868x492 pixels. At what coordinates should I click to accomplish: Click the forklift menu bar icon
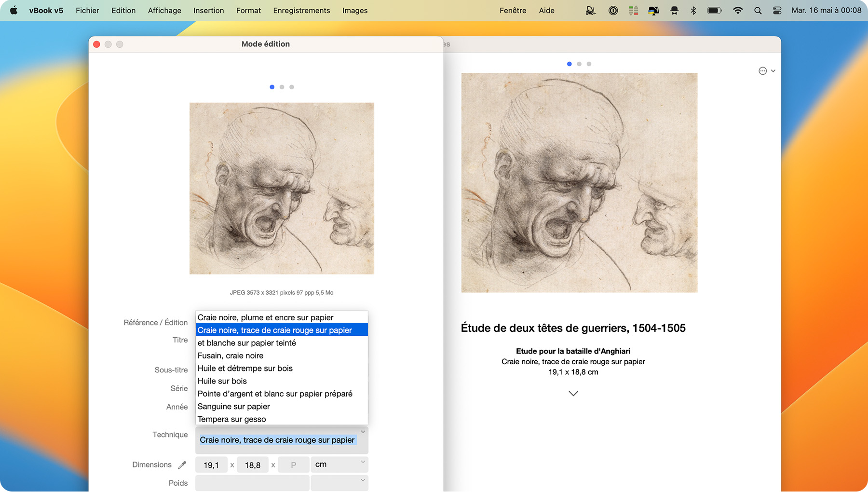[x=591, y=11]
